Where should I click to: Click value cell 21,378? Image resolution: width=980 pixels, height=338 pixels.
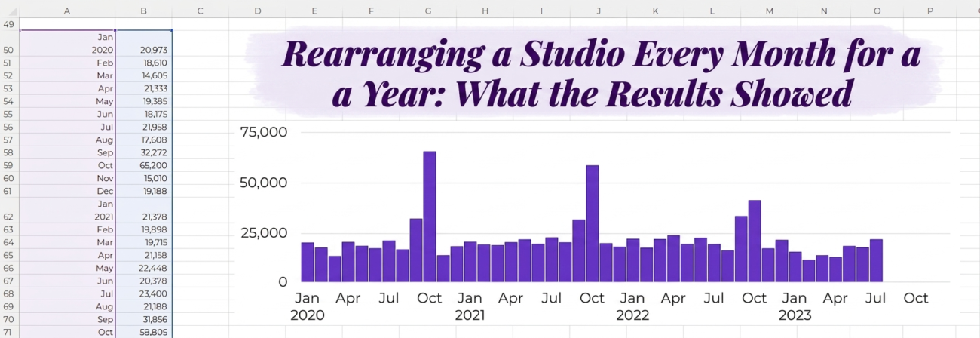pos(143,210)
